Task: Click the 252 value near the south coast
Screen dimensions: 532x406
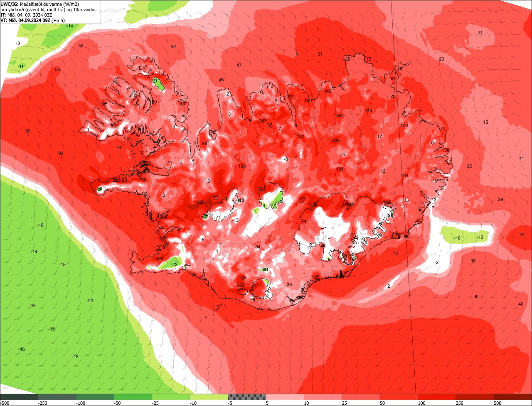Action: [241, 285]
